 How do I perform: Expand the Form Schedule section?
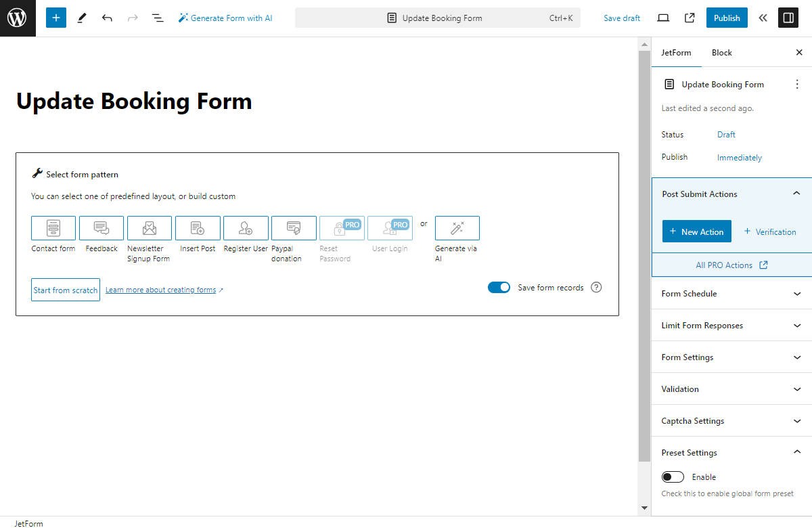(x=731, y=293)
